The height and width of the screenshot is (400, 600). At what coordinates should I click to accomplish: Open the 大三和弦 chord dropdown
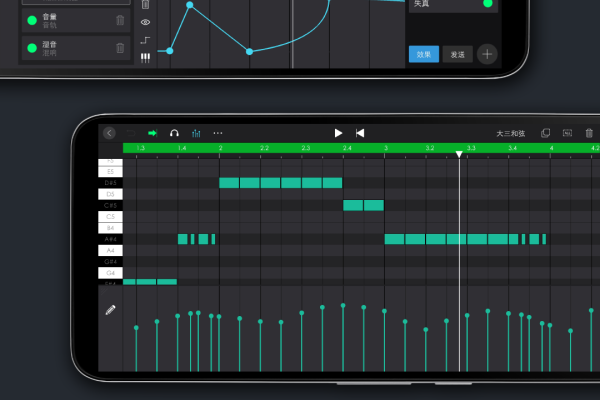510,133
